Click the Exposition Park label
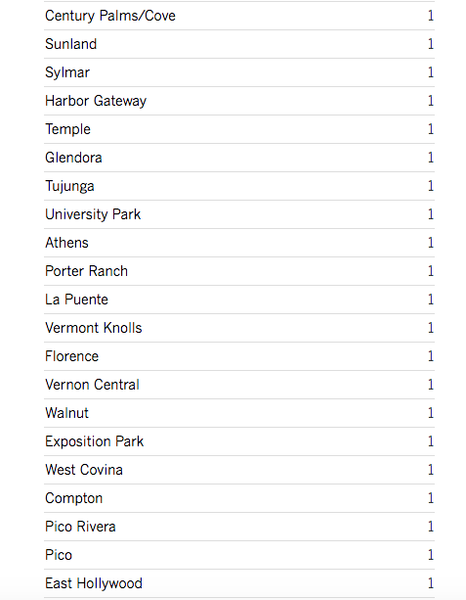This screenshot has width=466, height=600. click(x=94, y=442)
